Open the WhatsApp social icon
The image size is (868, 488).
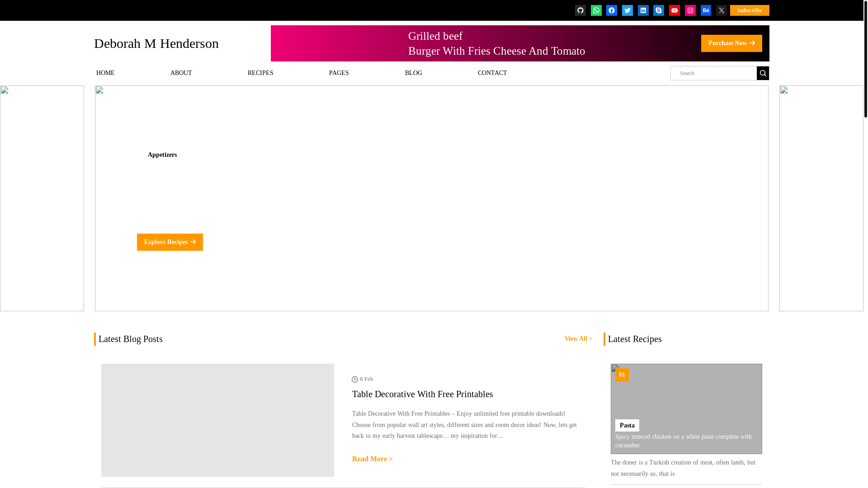coord(596,10)
